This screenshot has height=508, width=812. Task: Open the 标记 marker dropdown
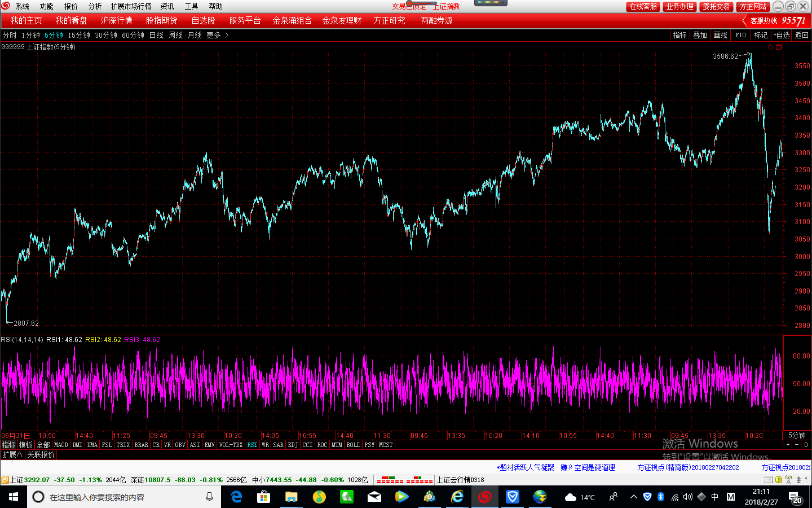(x=761, y=35)
